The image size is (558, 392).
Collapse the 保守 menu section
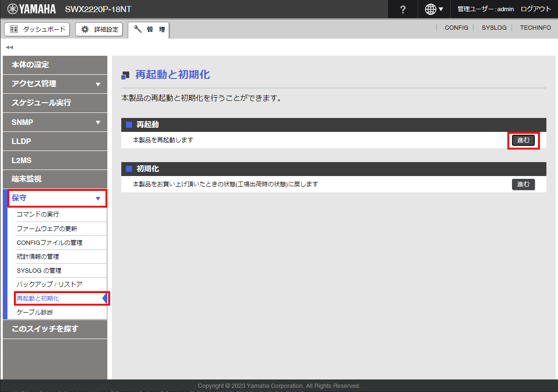[55, 198]
